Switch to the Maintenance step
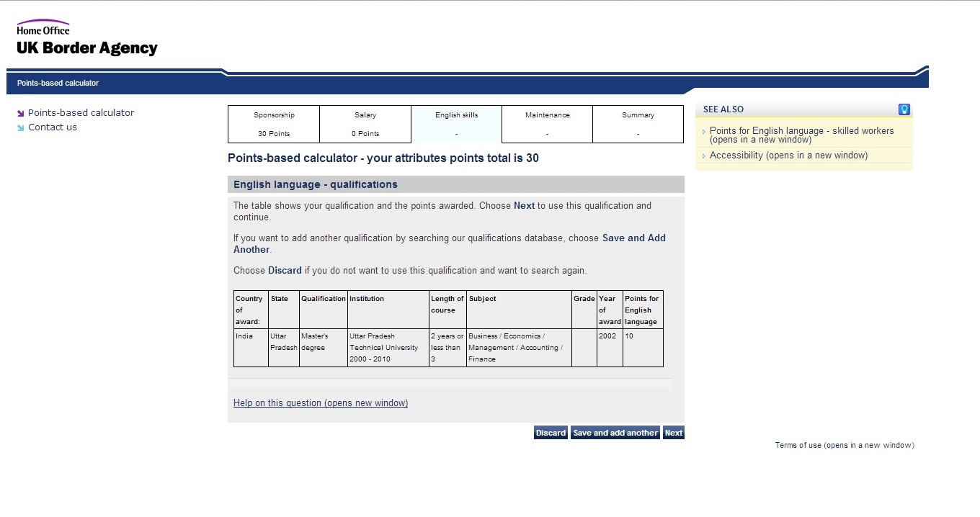The image size is (980, 517). (x=547, y=124)
